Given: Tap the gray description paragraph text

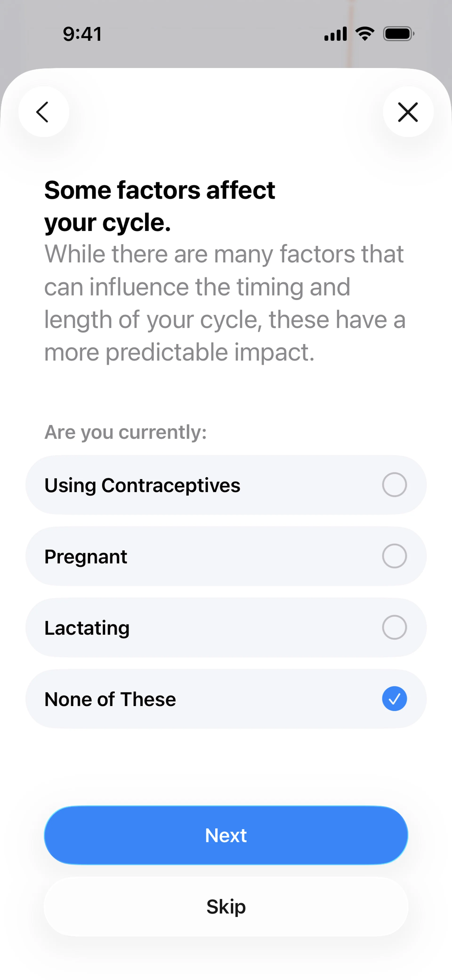Looking at the screenshot, I should pos(225,303).
